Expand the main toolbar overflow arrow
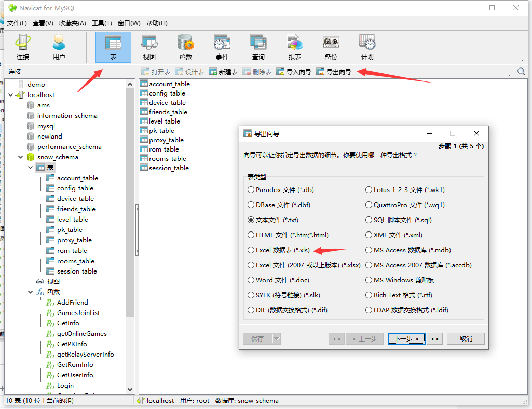This screenshot has width=532, height=409. pos(523,60)
